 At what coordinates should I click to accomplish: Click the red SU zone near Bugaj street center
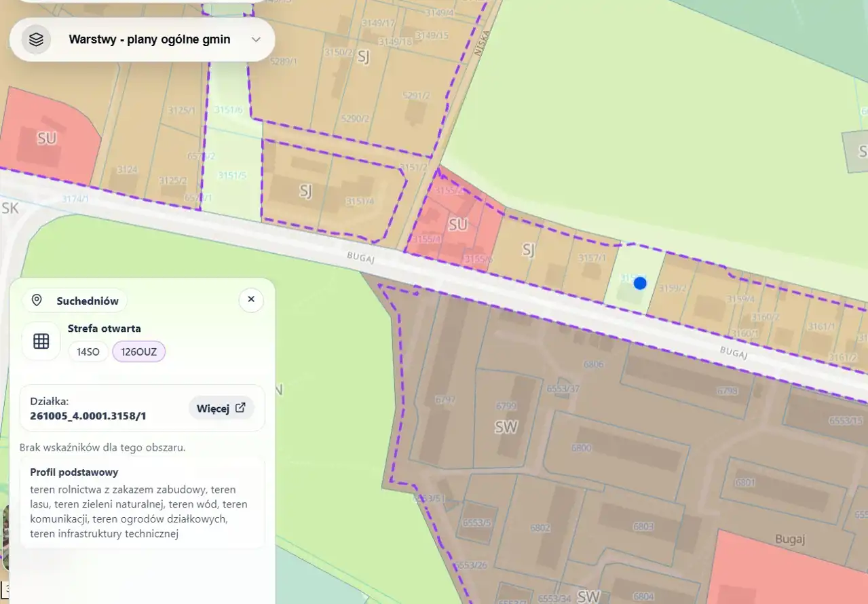coord(458,225)
